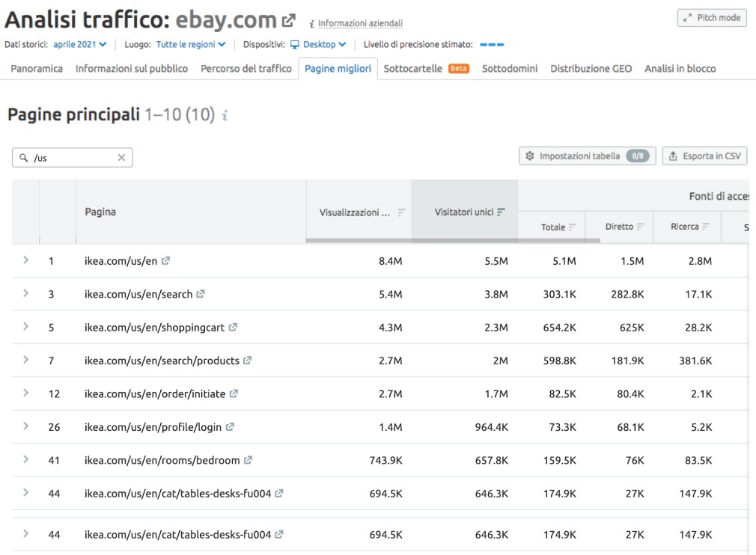Screen dimensions: 756x555
Task: Open external link icon for rooms/bedroom page
Action: tap(248, 460)
